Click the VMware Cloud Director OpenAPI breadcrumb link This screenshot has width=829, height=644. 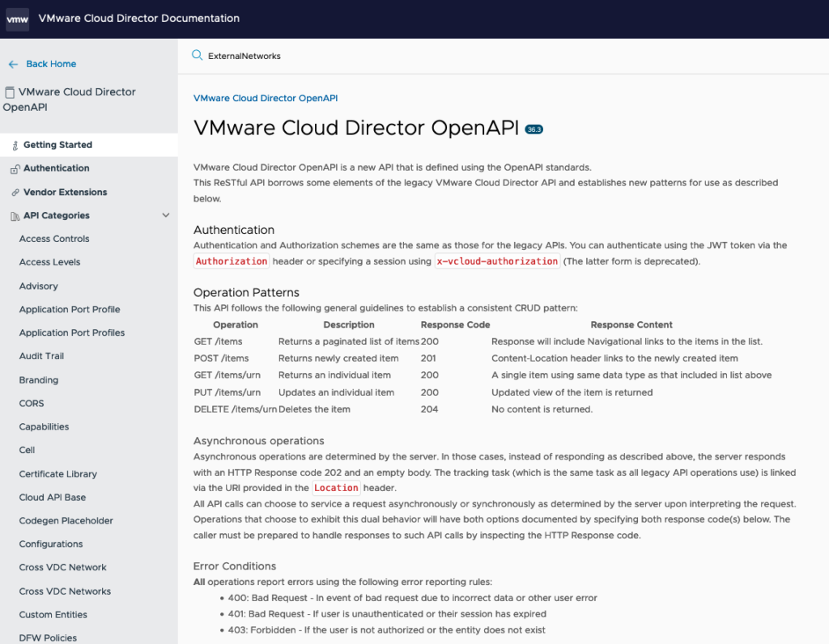click(x=266, y=98)
